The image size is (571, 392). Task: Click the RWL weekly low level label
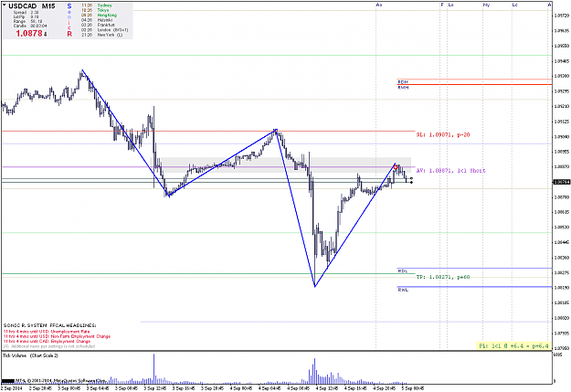(403, 290)
